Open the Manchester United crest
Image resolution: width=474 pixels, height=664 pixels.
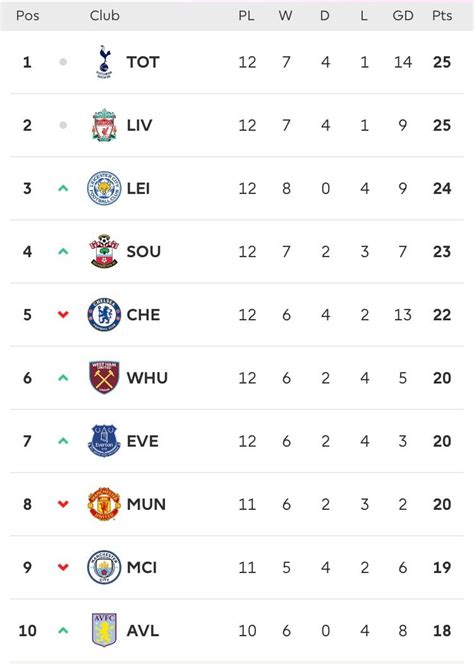click(104, 504)
